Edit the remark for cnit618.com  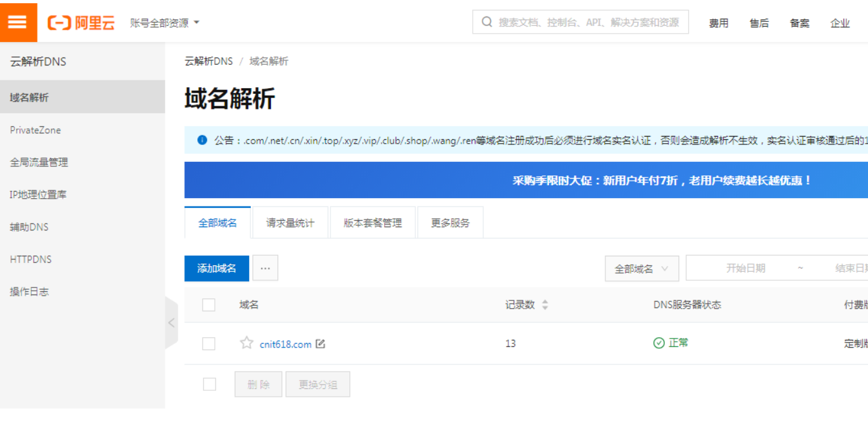(320, 344)
